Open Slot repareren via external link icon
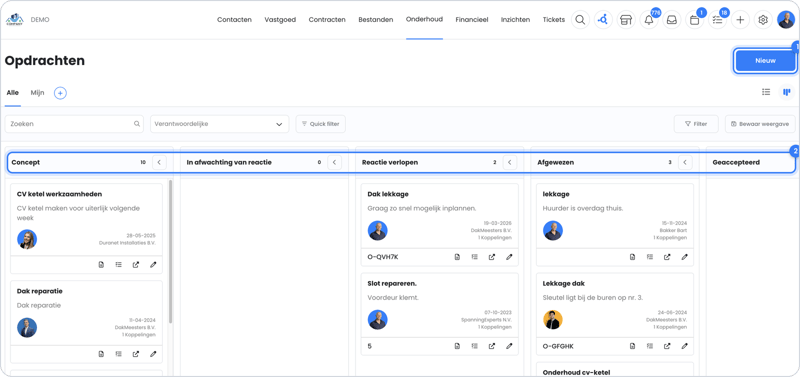This screenshot has height=377, width=800. 492,346
